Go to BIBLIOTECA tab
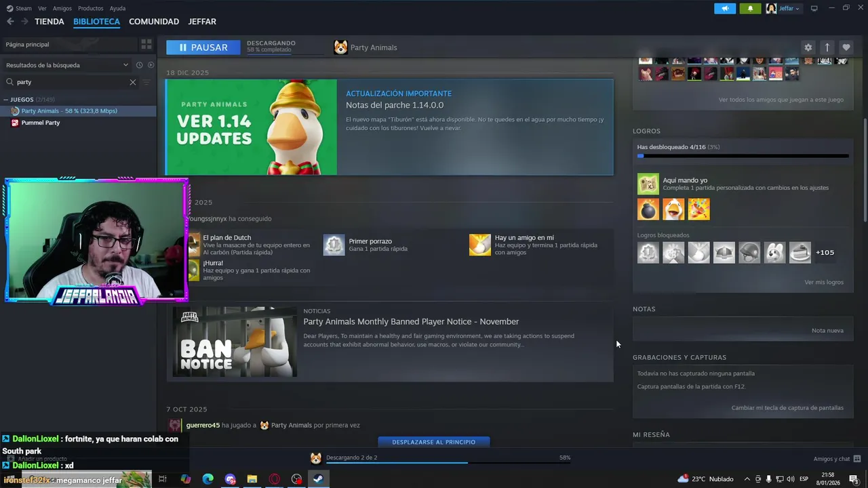The height and width of the screenshot is (488, 868). [96, 22]
